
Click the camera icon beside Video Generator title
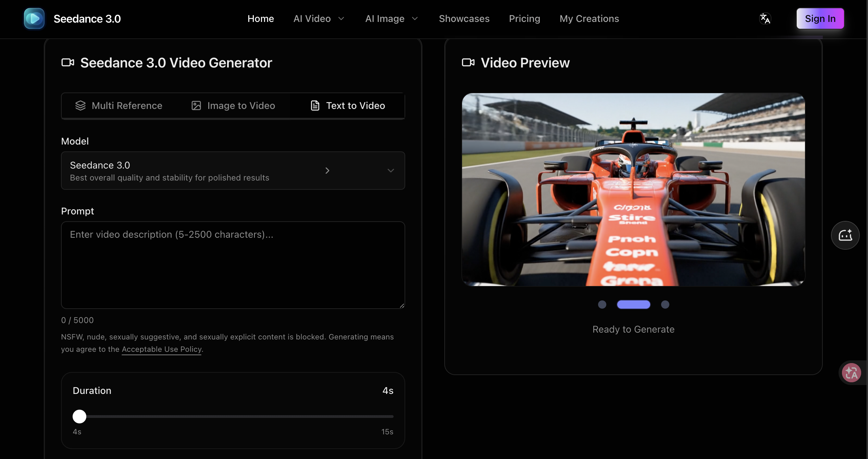[x=68, y=62]
